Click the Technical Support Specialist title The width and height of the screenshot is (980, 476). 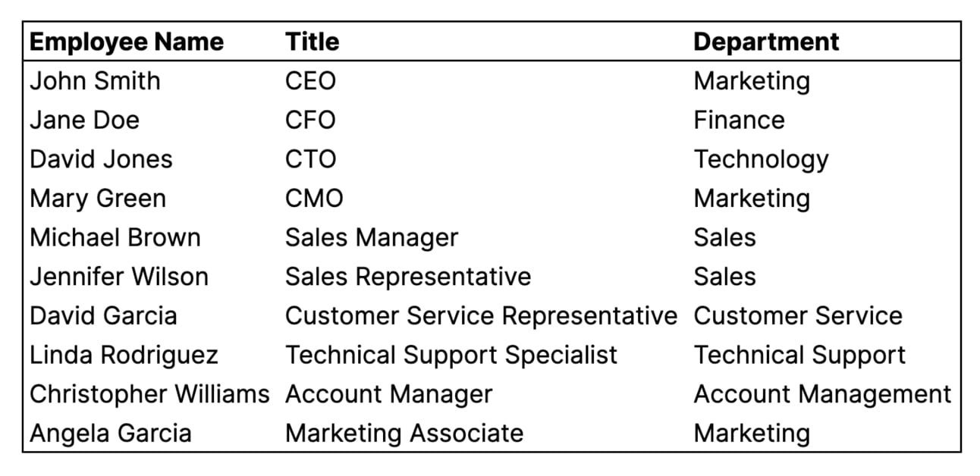451,356
